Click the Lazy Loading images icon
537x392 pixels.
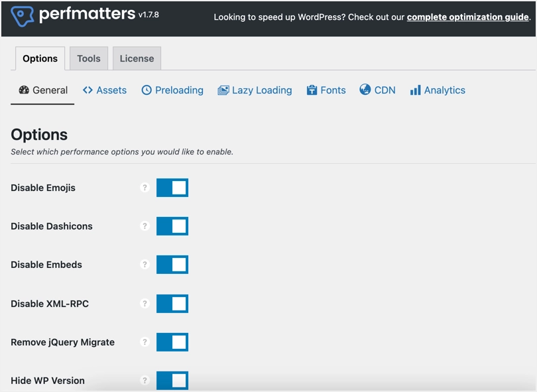click(x=223, y=90)
